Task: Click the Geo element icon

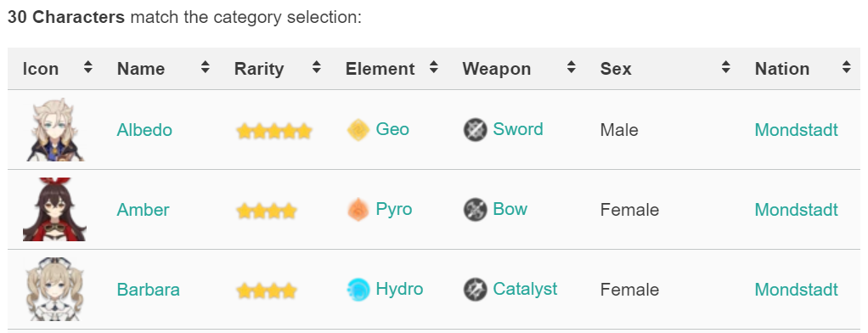Action: 358,130
